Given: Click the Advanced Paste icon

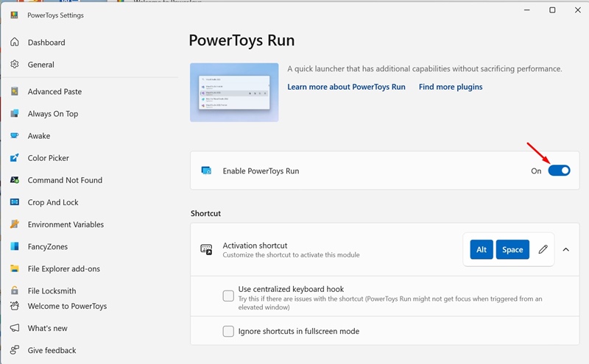Looking at the screenshot, I should 14,91.
